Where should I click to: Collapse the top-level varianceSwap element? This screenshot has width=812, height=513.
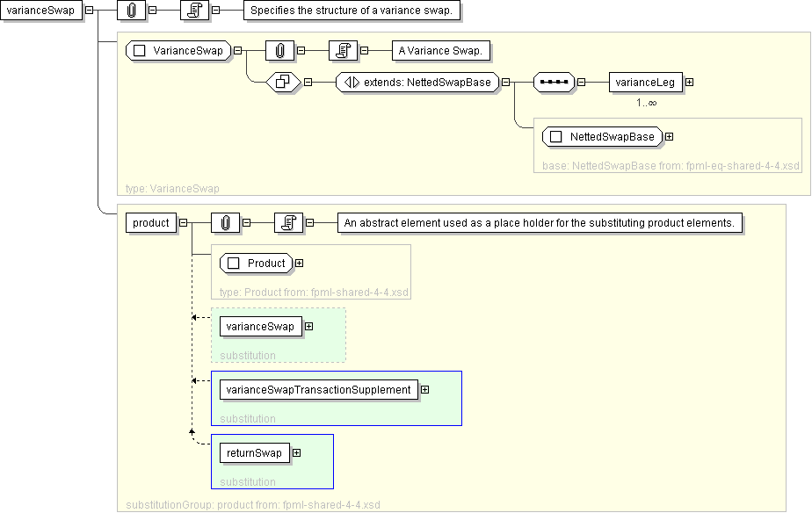click(x=91, y=11)
